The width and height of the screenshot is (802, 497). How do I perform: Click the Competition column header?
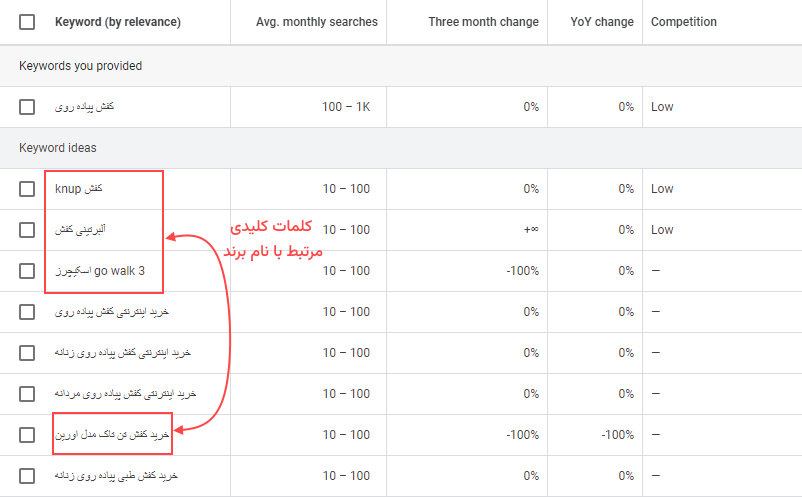684,22
